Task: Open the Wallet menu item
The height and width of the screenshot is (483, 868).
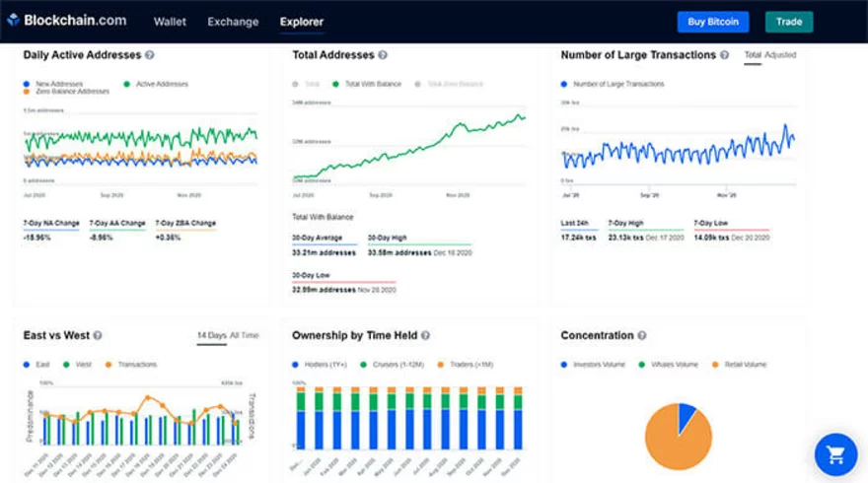Action: pyautogui.click(x=170, y=22)
